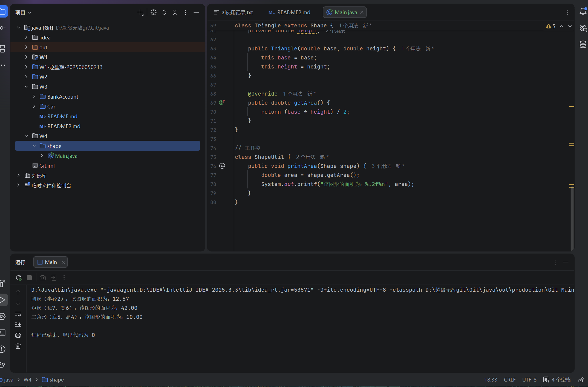
Task: Open notifications bell icon
Action: (583, 12)
